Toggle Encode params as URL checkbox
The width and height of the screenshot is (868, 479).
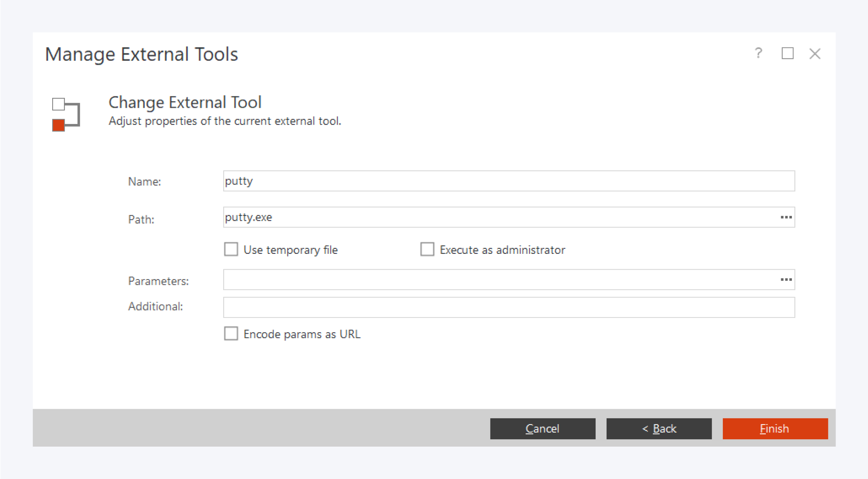(x=231, y=334)
